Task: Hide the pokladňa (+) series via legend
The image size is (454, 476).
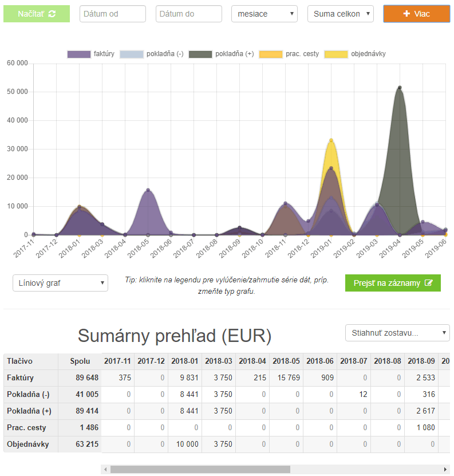Action: [x=221, y=54]
